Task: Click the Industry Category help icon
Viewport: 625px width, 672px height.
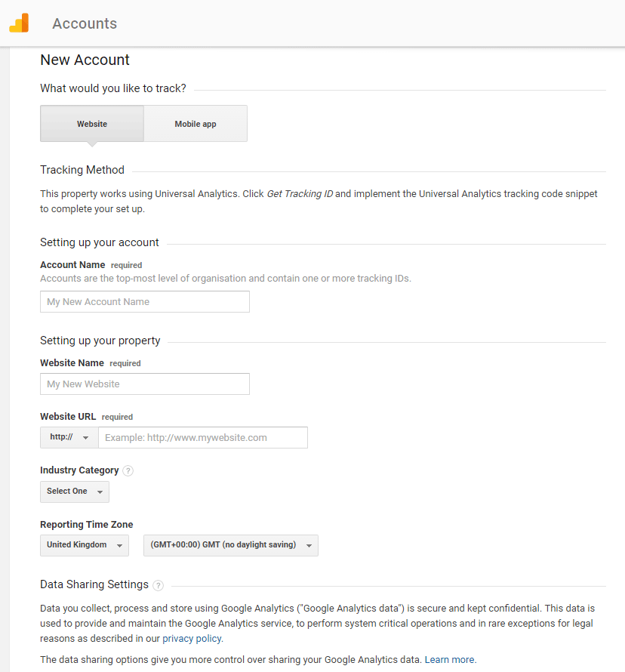Action: 128,471
